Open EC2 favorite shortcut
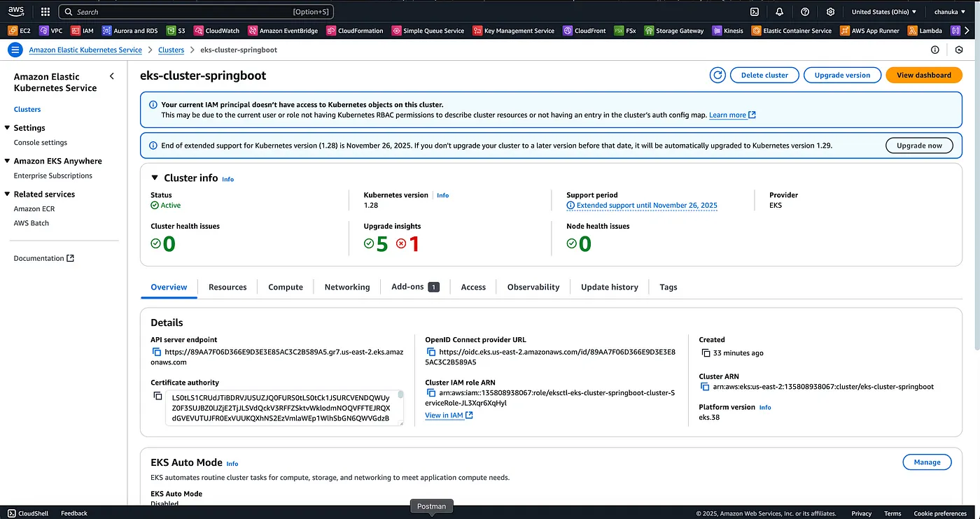This screenshot has height=519, width=980. [20, 31]
